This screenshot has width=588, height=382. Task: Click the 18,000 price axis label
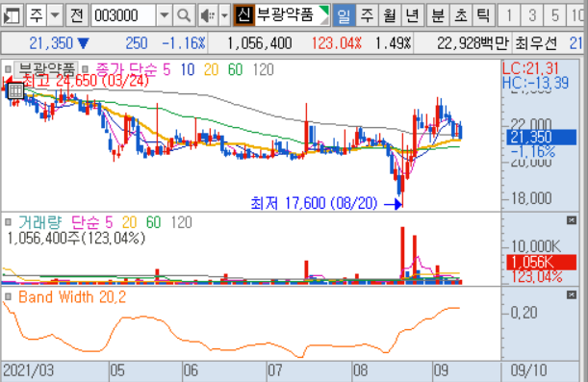pyautogui.click(x=531, y=198)
